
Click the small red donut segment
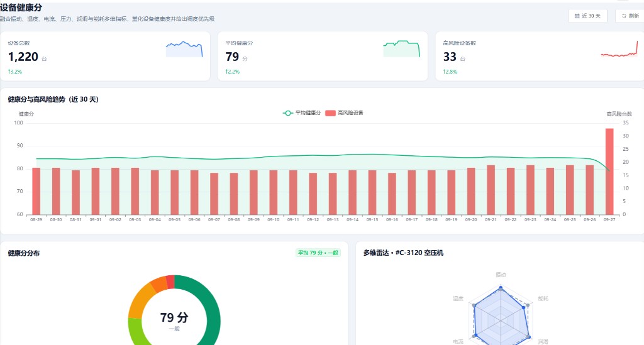pos(170,282)
